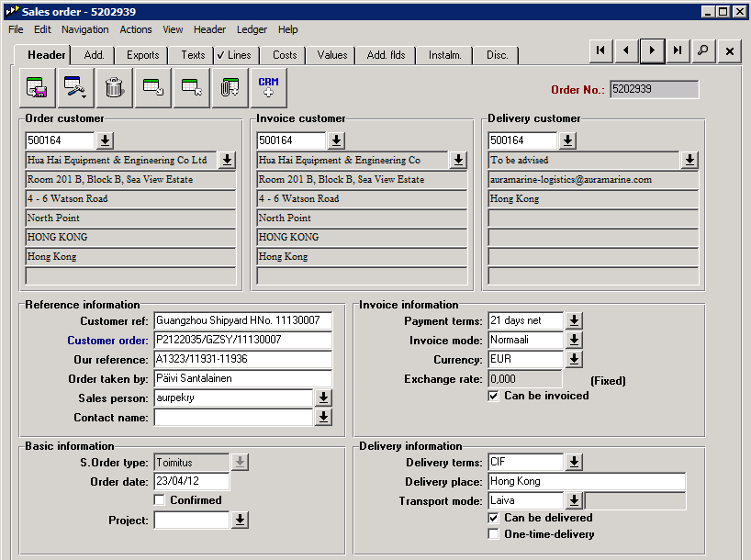Screen dimensions: 751x560
Task: Click the Exchange rate field
Action: pos(525,379)
